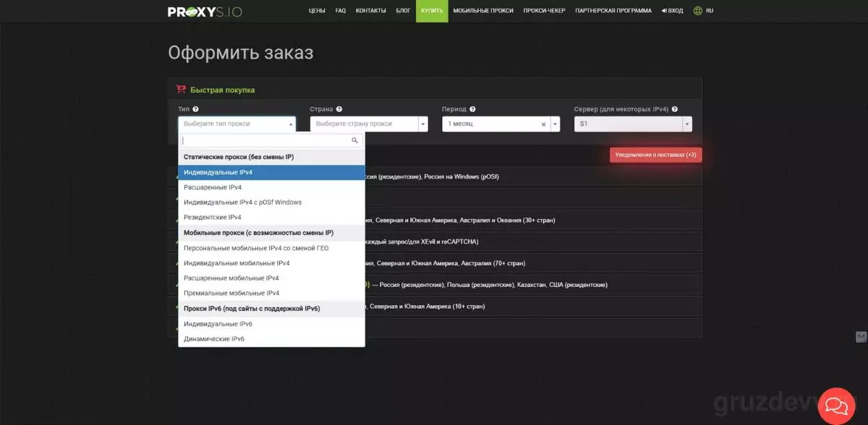Click Уведомления о поставках button
This screenshot has height=425, width=868.
tap(655, 155)
